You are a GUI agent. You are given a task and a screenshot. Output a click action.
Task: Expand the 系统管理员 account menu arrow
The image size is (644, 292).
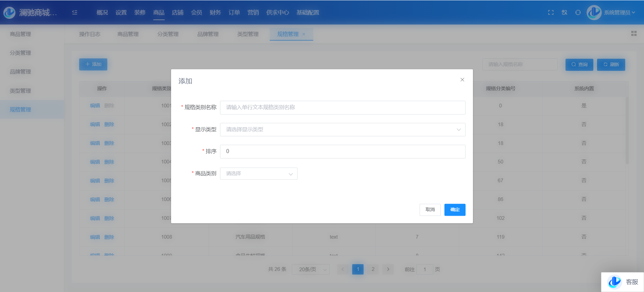click(634, 12)
